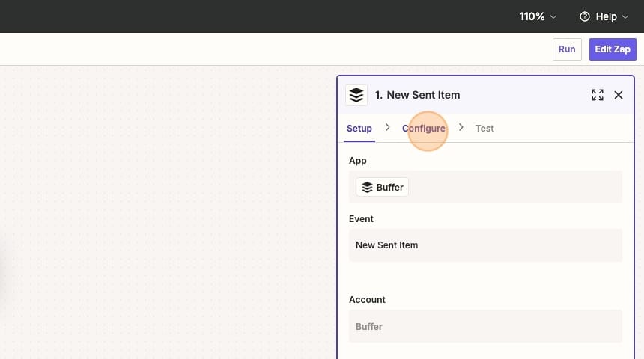Click the Buffer app chip
The width and height of the screenshot is (644, 359).
pos(382,187)
